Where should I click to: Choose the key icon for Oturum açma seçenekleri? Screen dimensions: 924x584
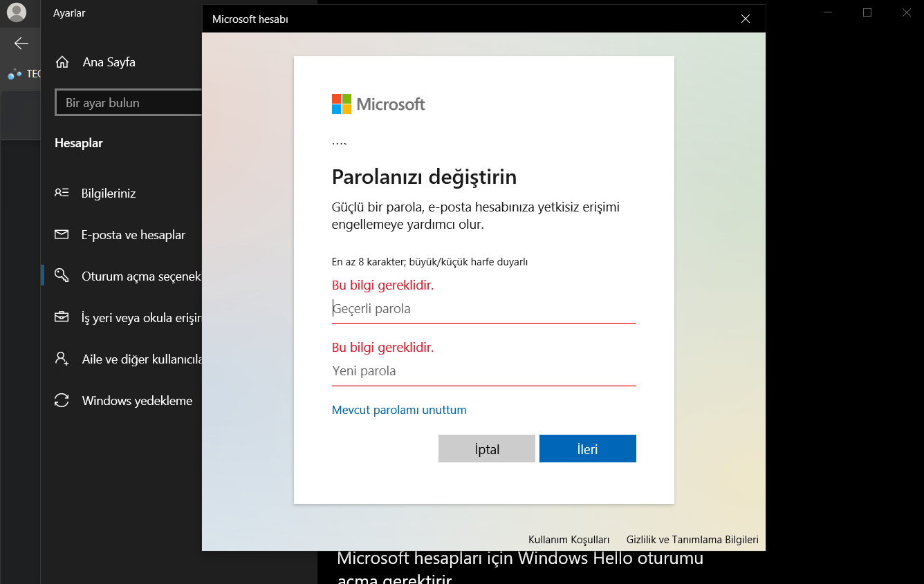pyautogui.click(x=62, y=276)
